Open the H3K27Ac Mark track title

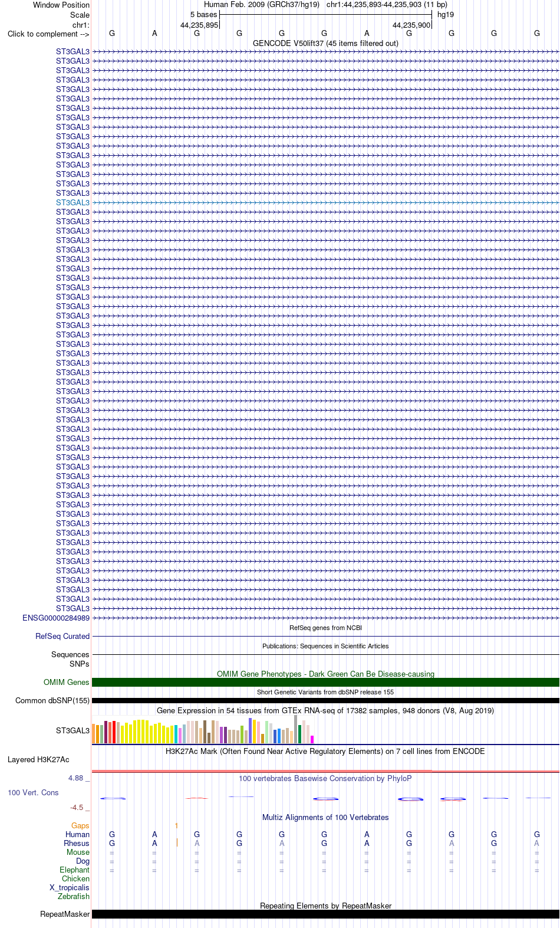325,751
